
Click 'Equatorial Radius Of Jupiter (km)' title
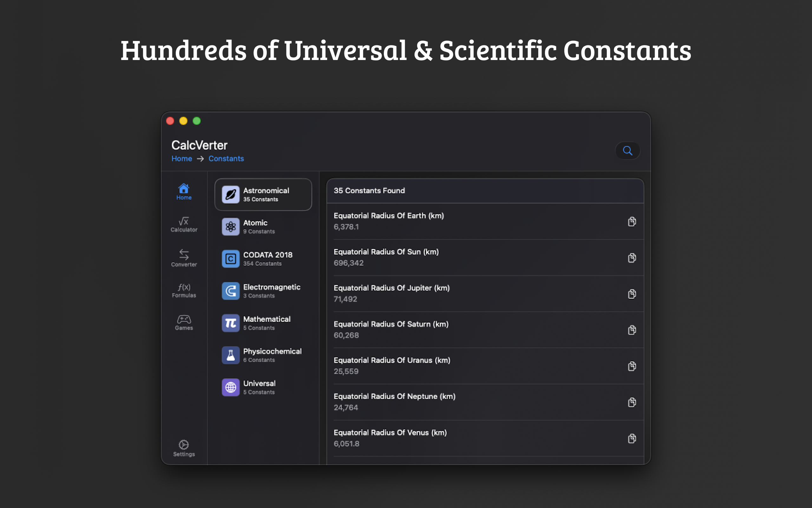[392, 288]
